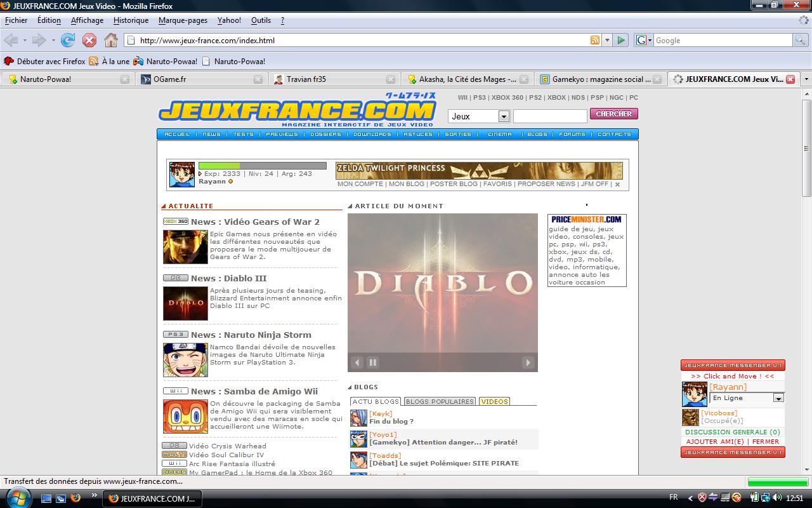The width and height of the screenshot is (812, 508).
Task: Open the URL history dropdown arrow
Action: click(x=607, y=40)
